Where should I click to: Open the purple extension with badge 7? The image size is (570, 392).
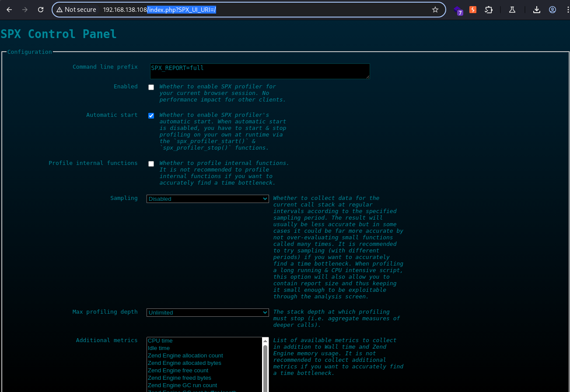point(458,10)
